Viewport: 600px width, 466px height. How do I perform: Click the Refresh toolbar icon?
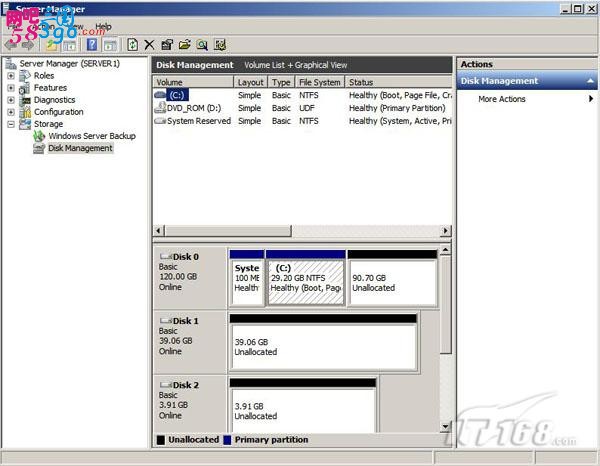coord(132,45)
